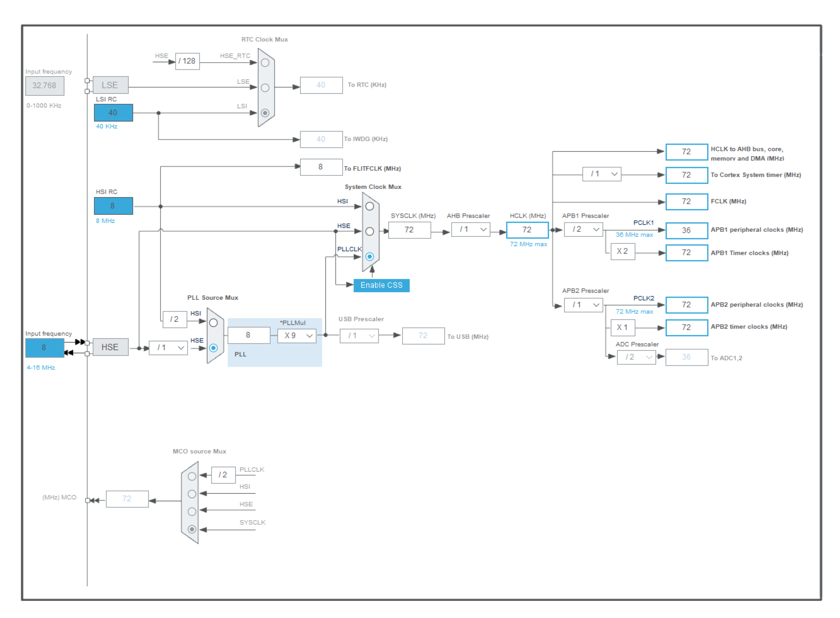Image resolution: width=840 pixels, height=618 pixels.
Task: Select HSE option in MCO source Mux
Action: pyautogui.click(x=192, y=511)
